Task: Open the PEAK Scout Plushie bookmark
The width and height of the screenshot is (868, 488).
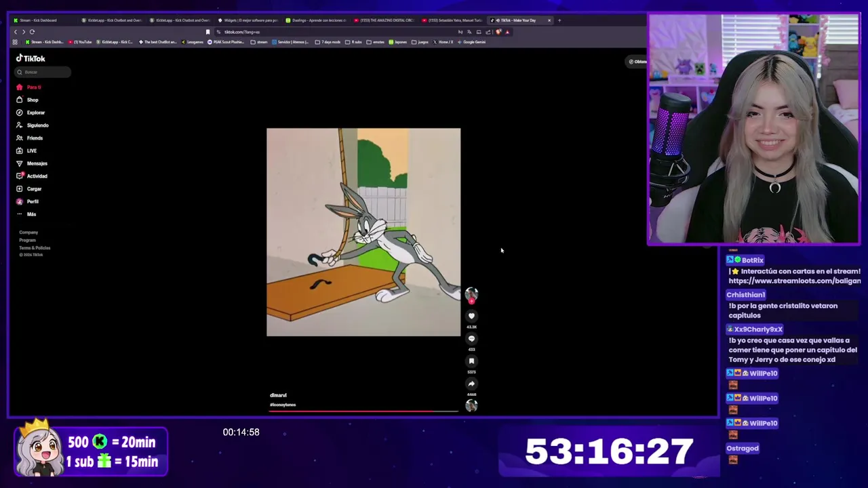Action: click(226, 42)
